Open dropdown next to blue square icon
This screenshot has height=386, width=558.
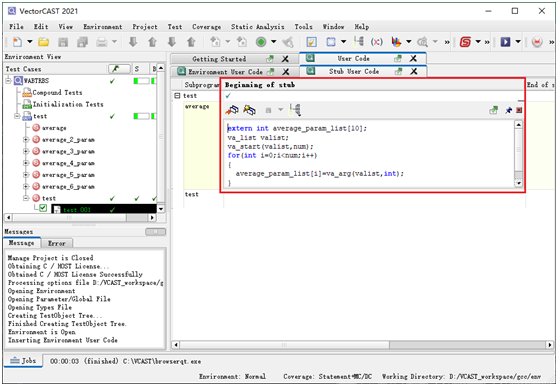343,42
